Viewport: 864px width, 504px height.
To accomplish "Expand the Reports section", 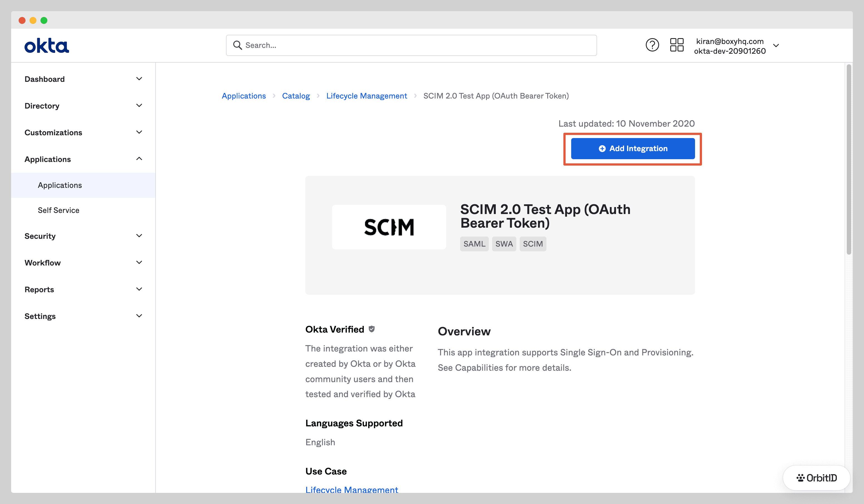I will click(x=83, y=290).
